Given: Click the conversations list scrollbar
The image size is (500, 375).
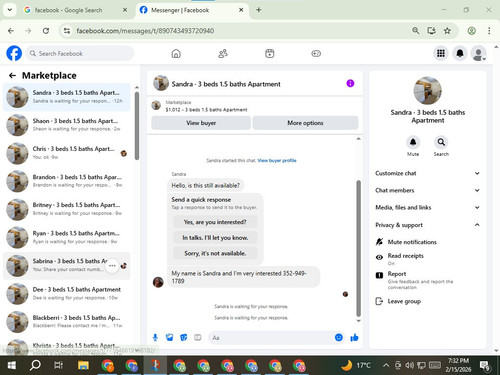Looking at the screenshot, I should pos(137,126).
